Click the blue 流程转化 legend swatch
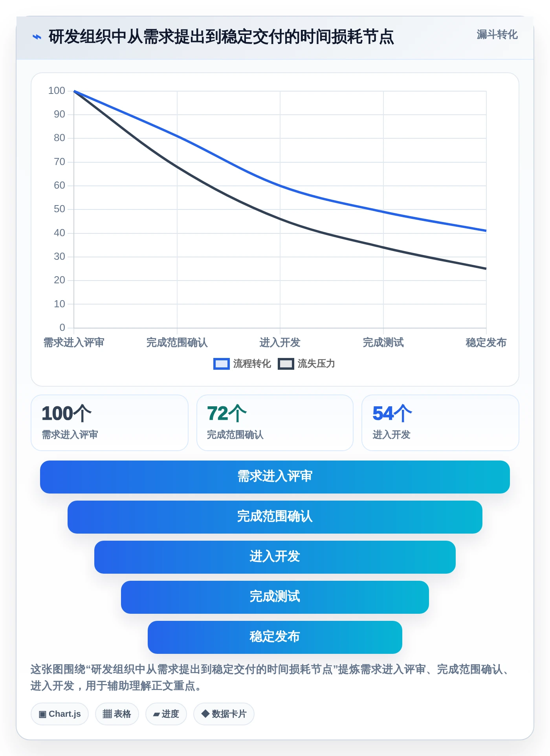550x756 pixels. click(x=221, y=364)
